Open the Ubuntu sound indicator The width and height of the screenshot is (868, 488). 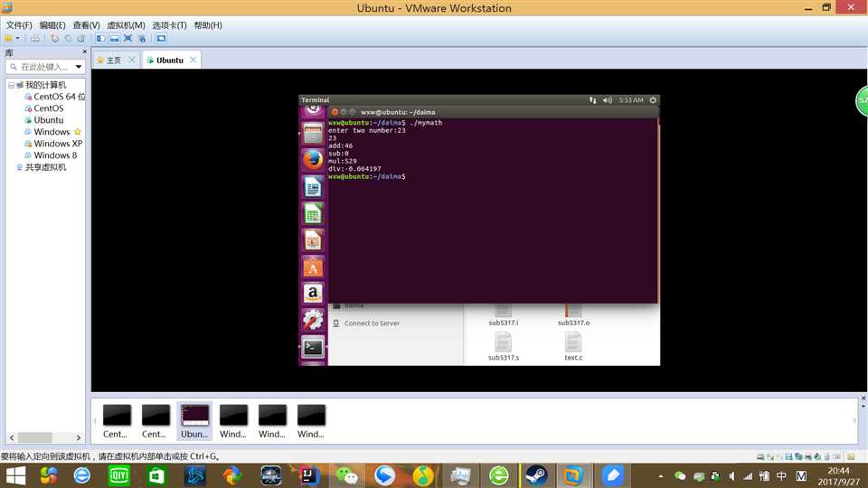[x=608, y=100]
